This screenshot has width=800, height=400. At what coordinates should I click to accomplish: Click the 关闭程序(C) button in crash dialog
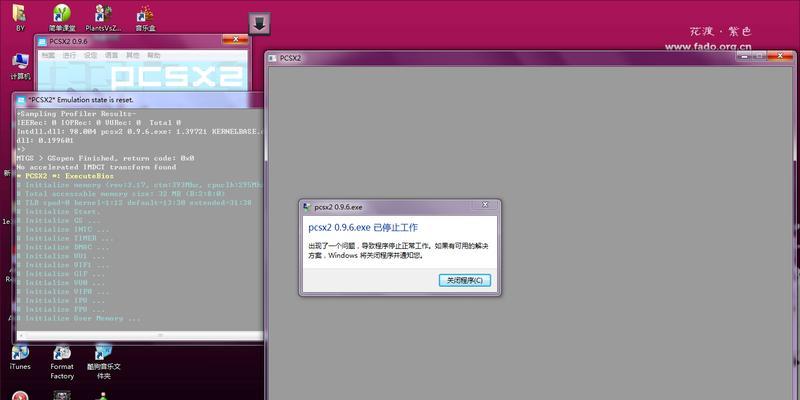[465, 280]
